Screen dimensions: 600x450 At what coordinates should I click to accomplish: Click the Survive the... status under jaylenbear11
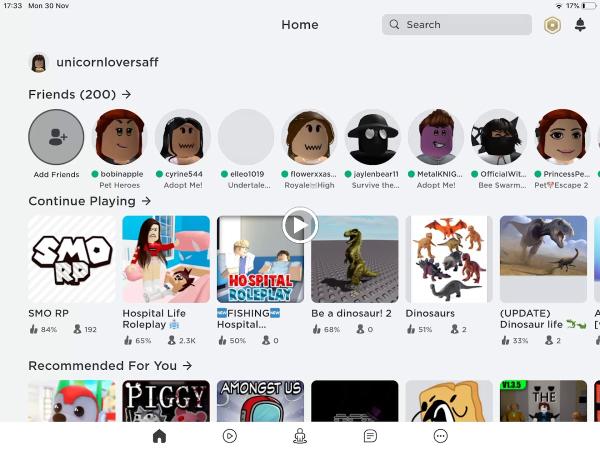375,185
